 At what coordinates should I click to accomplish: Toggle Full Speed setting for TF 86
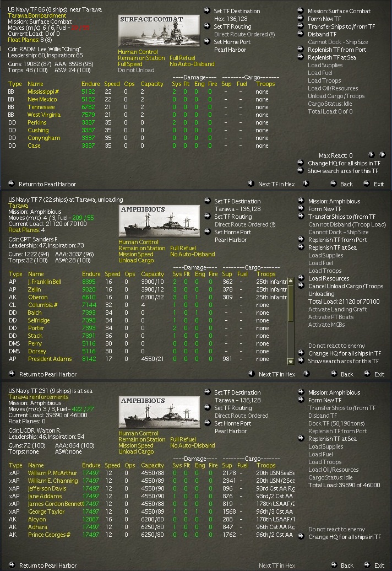point(130,64)
